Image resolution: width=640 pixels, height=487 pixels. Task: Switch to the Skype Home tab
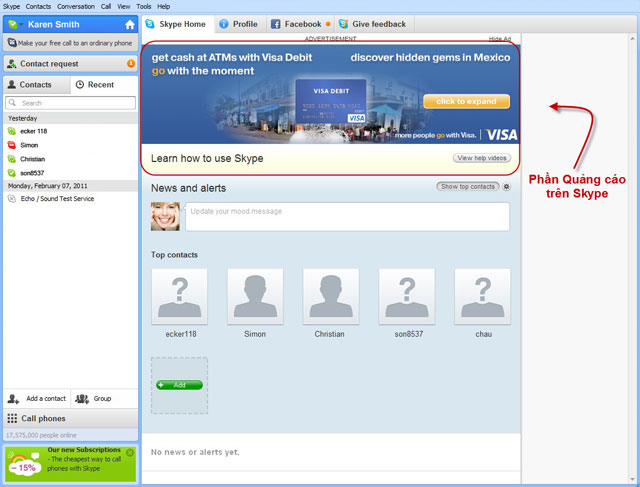tap(178, 24)
